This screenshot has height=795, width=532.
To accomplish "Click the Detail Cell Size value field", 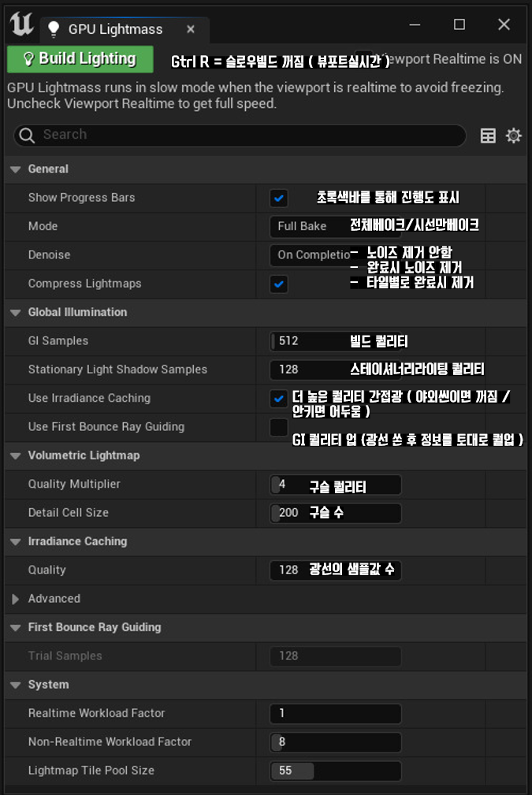I will click(x=335, y=513).
